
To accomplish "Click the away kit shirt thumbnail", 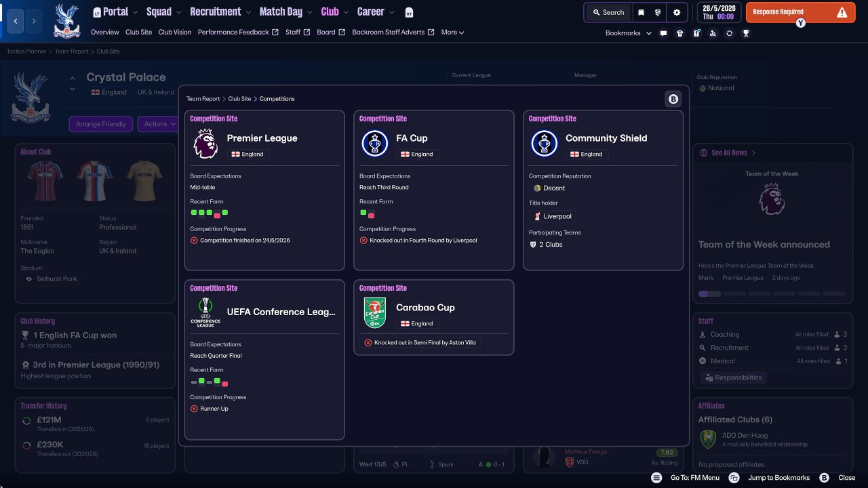I will coord(94,181).
